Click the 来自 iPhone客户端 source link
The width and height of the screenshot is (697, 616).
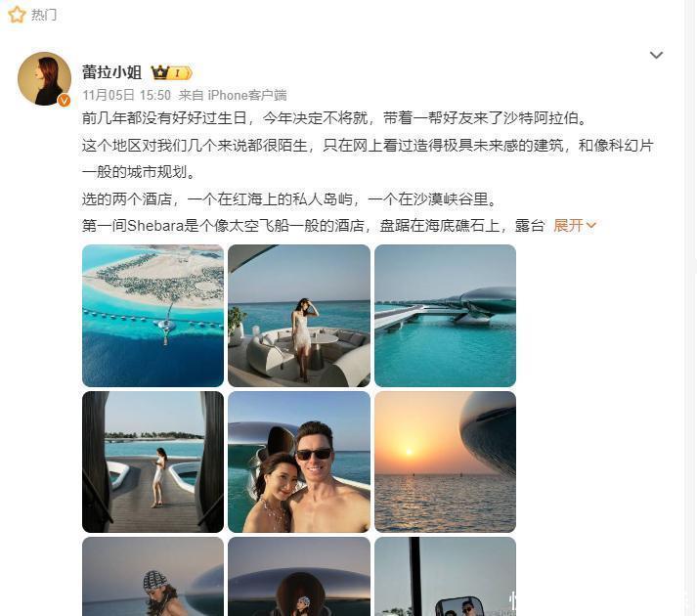click(x=233, y=95)
